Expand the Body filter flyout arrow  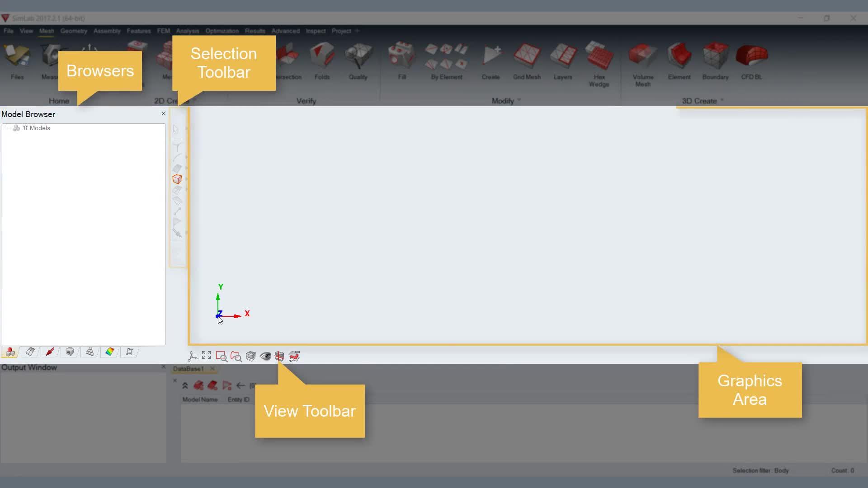click(187, 179)
